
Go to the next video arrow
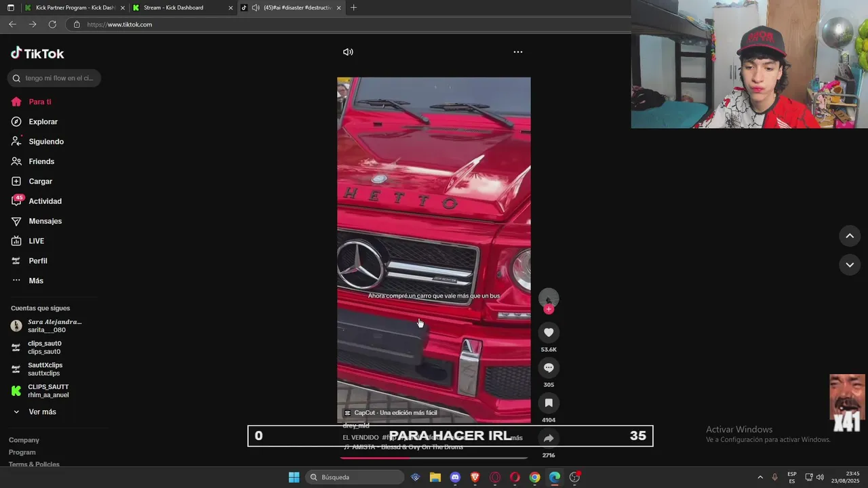[850, 265]
